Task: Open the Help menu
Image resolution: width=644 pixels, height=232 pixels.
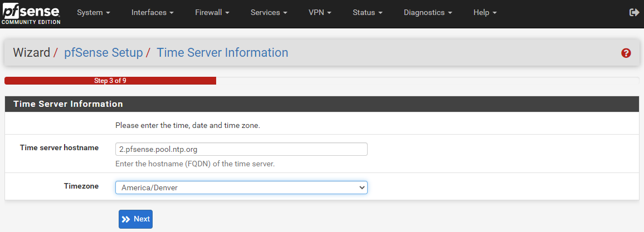Action: click(485, 13)
